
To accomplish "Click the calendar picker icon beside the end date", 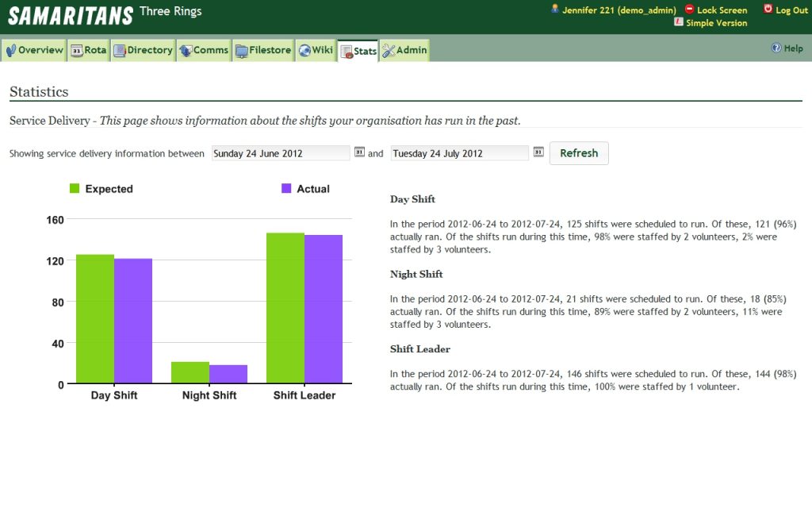I will click(x=538, y=152).
